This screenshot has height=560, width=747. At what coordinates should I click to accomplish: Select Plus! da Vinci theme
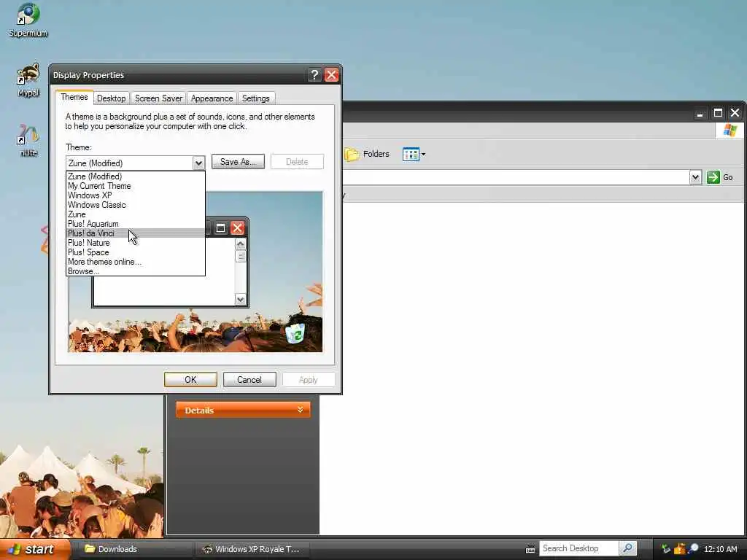coord(135,233)
